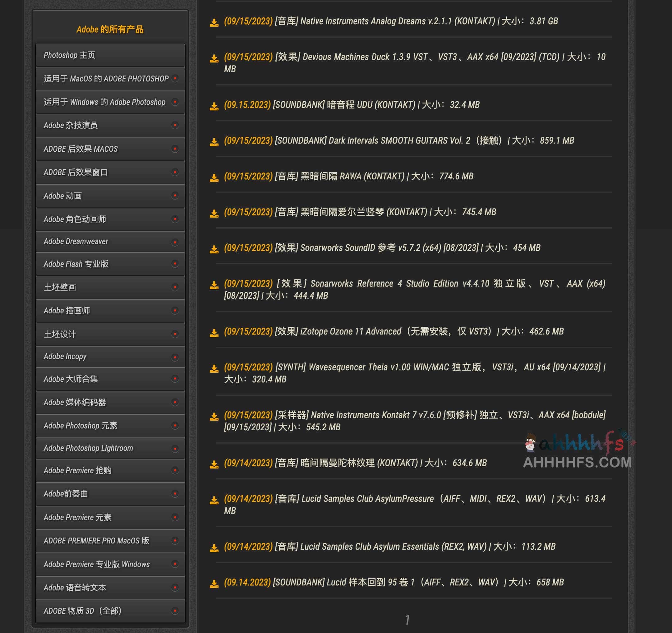This screenshot has width=672, height=633.
Task: Open Adobe前奏曲 menu item
Action: coord(110,494)
